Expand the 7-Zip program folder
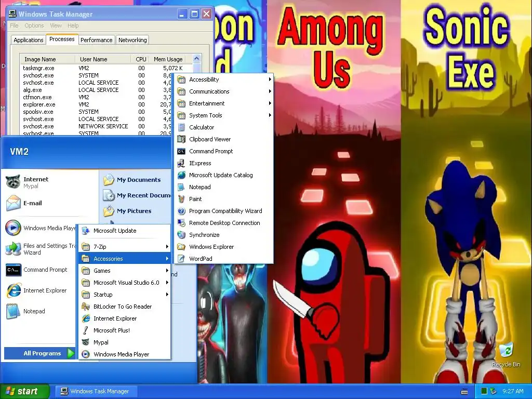This screenshot has height=399, width=532. tap(124, 247)
